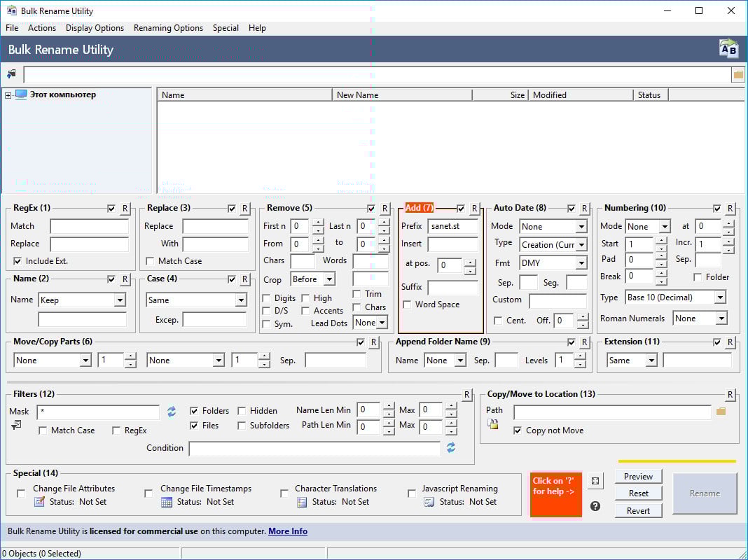The height and width of the screenshot is (560, 748).
Task: Refresh the Mask filter using blue arrows icon
Action: (x=171, y=412)
